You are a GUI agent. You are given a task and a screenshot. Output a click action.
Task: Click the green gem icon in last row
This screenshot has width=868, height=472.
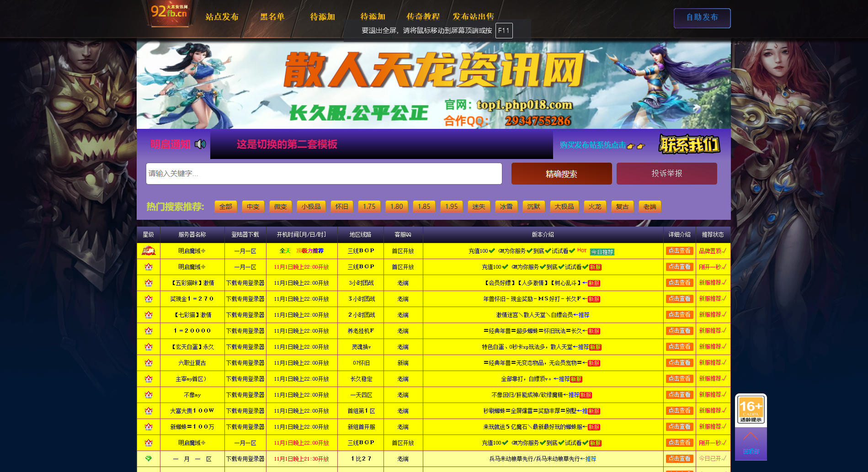tap(149, 458)
